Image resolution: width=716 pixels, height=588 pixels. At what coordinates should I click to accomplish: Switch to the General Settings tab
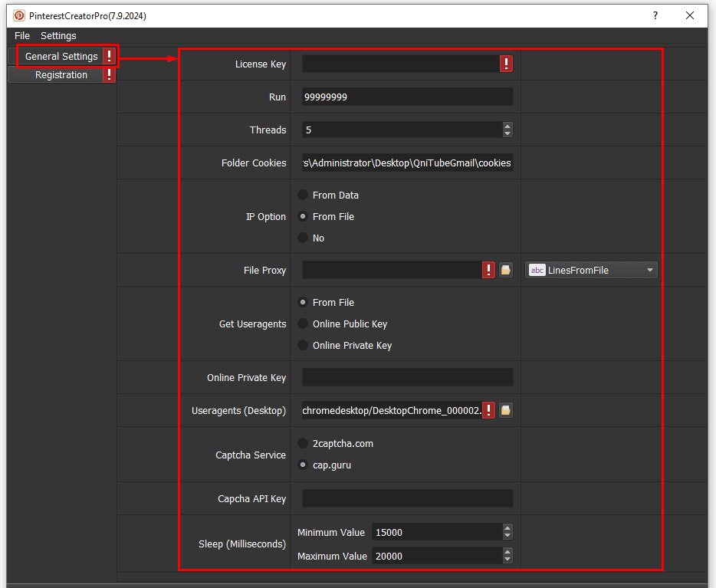[x=61, y=56]
